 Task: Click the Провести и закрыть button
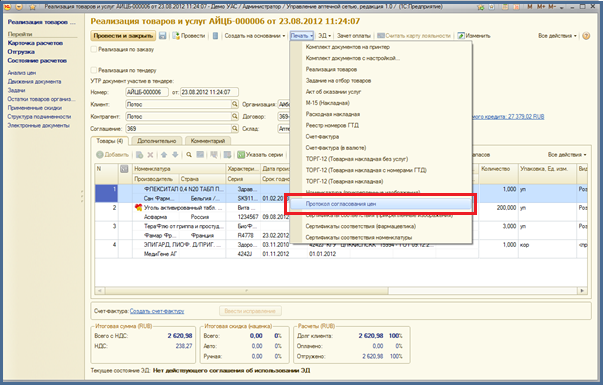coord(123,36)
